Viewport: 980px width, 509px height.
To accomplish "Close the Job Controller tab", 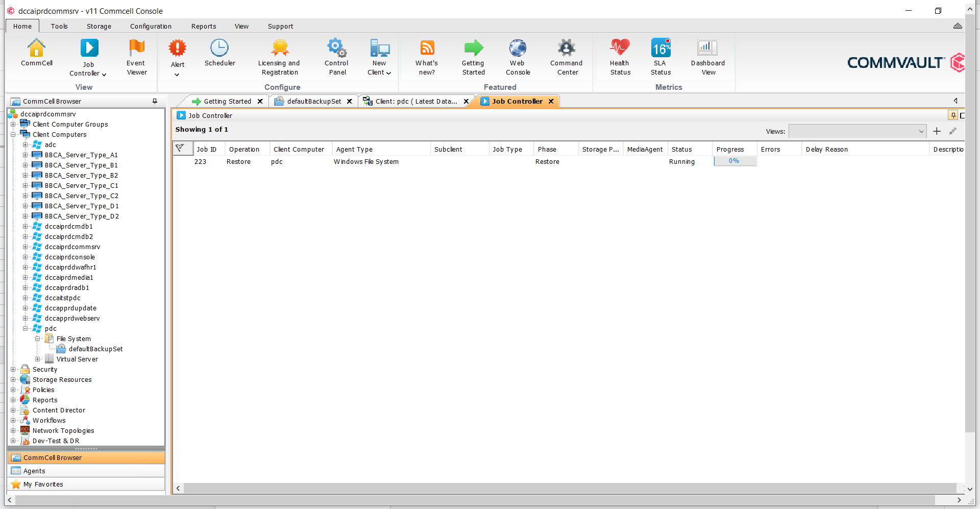I will click(551, 101).
